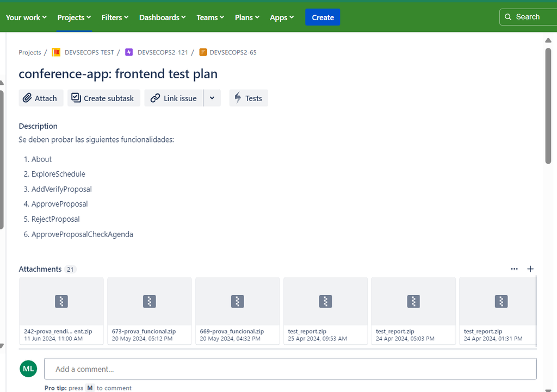Open the Tests panel button

[249, 98]
